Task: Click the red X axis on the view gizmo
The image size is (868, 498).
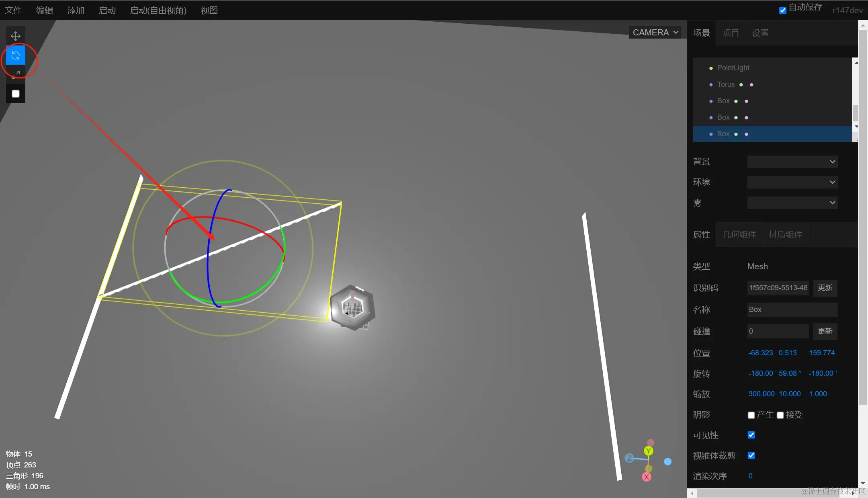Action: pos(646,477)
